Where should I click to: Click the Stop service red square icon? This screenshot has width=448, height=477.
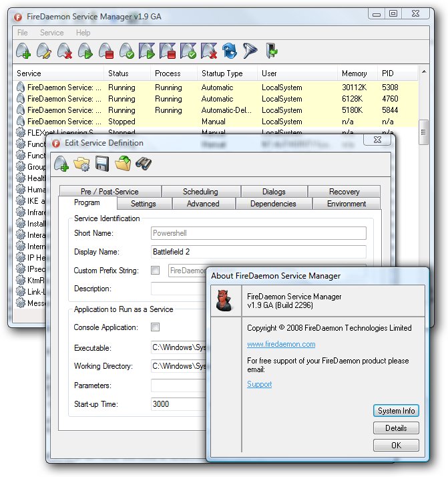tap(106, 51)
